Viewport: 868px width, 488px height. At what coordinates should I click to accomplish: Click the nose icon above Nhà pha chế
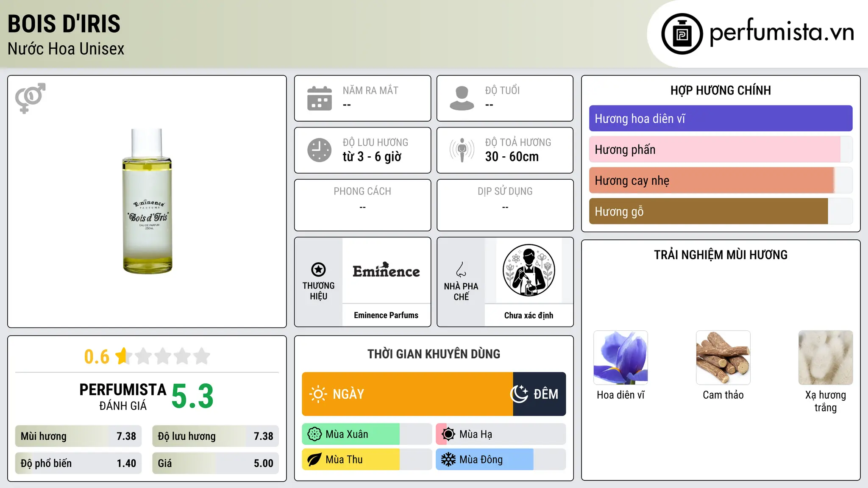(x=461, y=269)
